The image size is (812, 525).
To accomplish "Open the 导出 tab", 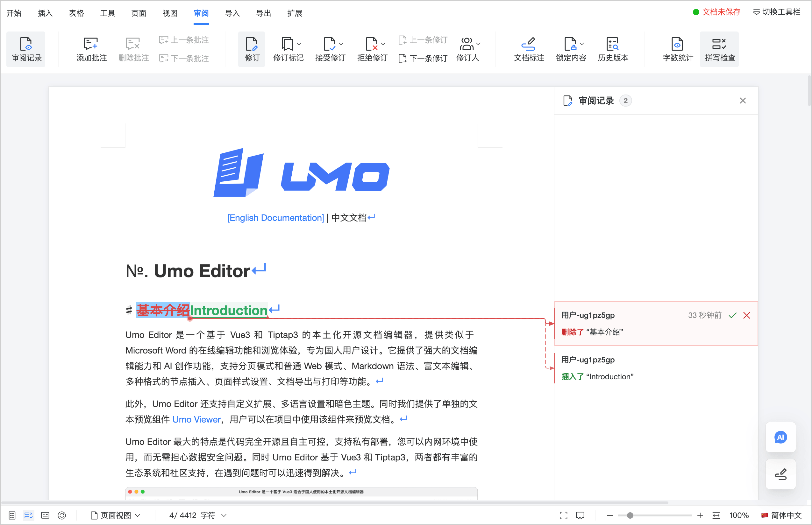I will pyautogui.click(x=264, y=13).
